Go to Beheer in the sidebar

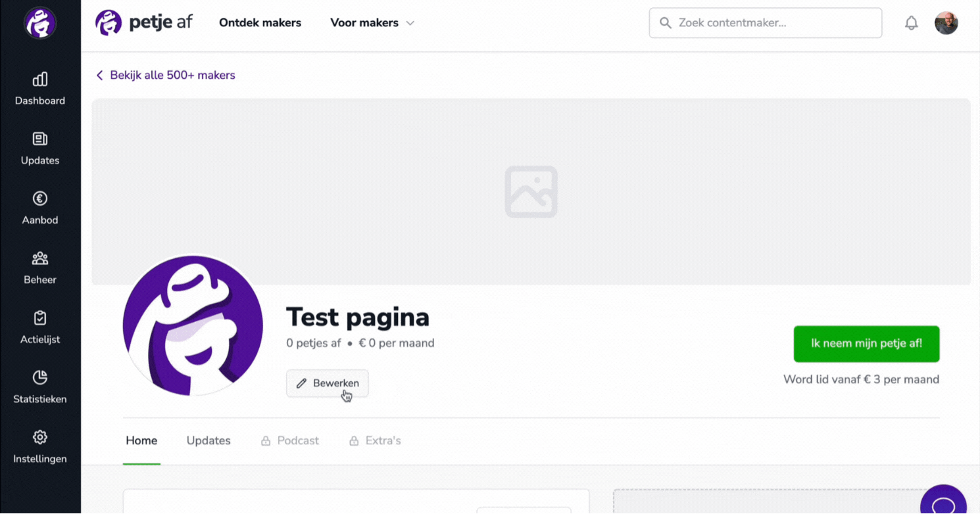pos(40,268)
